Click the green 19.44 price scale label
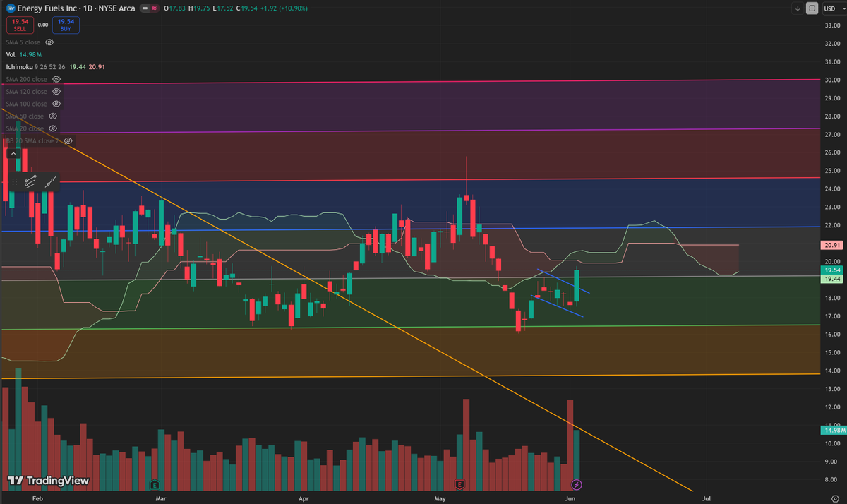Viewport: 847px width, 504px height. (831, 279)
